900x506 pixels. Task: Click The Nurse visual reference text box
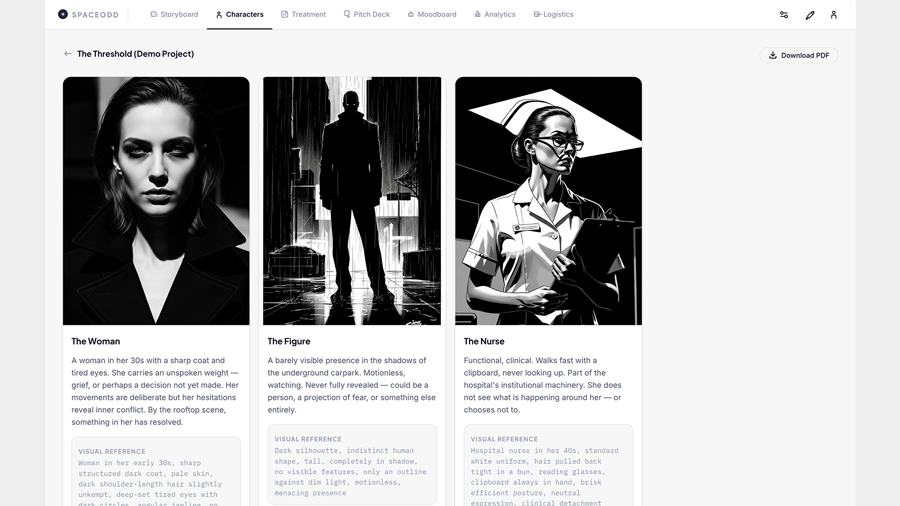(548, 466)
